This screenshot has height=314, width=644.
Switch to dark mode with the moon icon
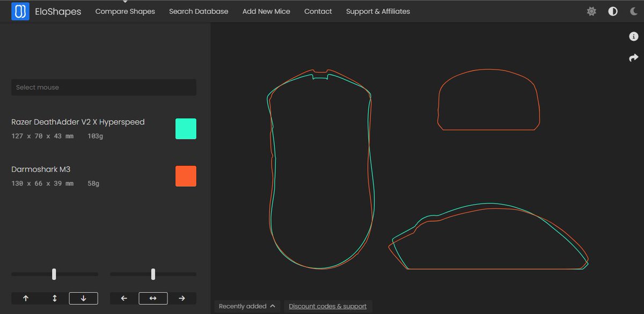click(633, 11)
